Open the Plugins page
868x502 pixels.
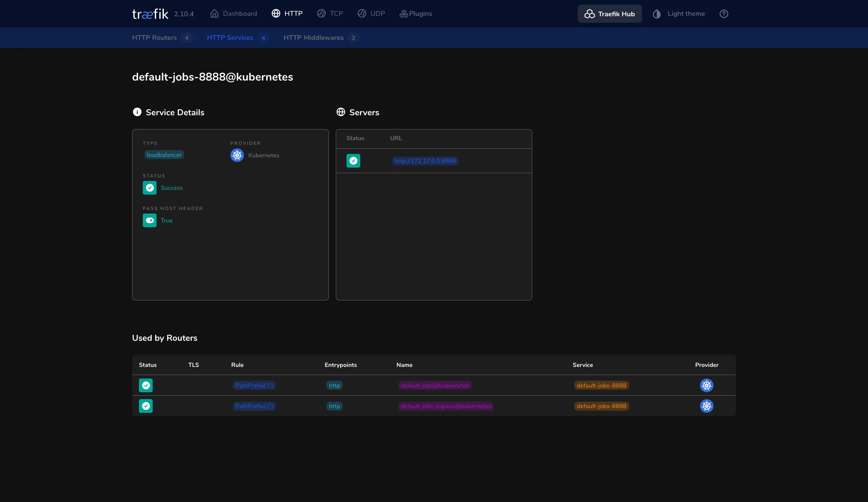click(x=416, y=14)
